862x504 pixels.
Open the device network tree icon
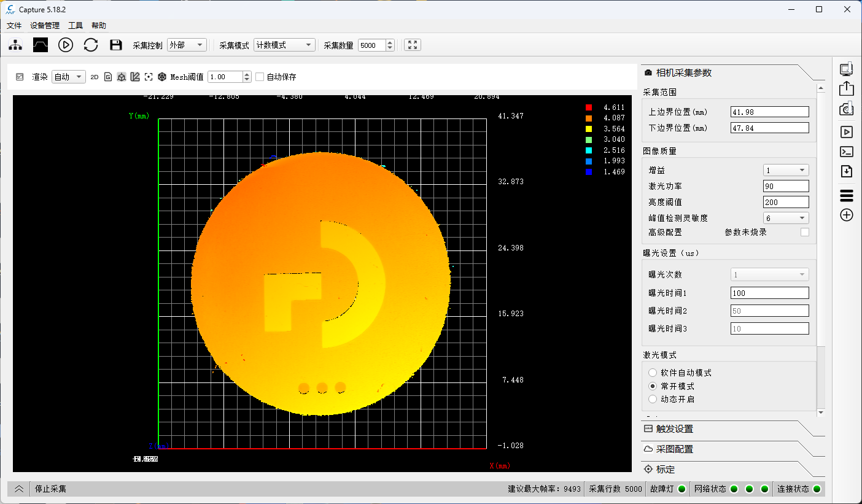pos(15,45)
